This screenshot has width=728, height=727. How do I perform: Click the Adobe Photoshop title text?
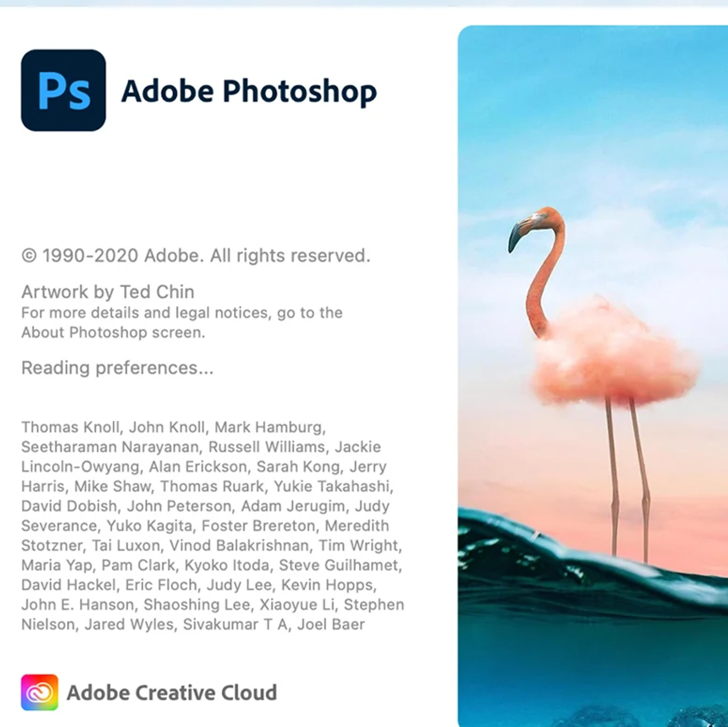click(x=249, y=91)
